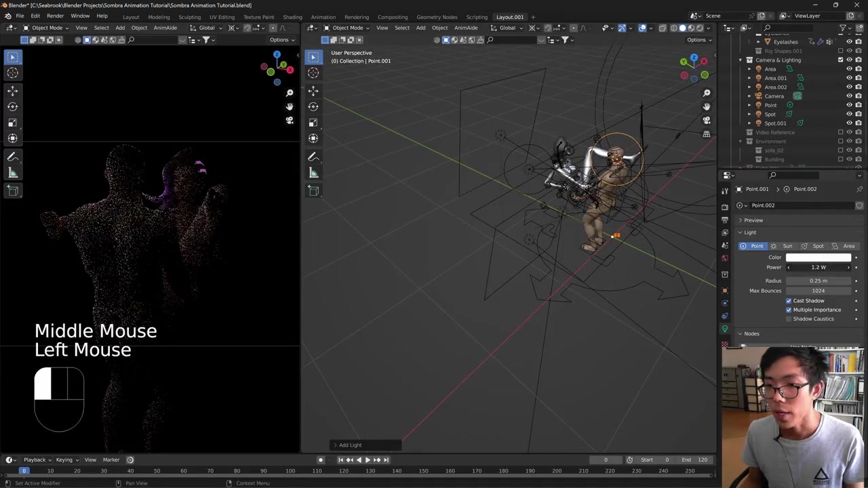Open the Render menu
The width and height of the screenshot is (868, 488).
tap(55, 16)
